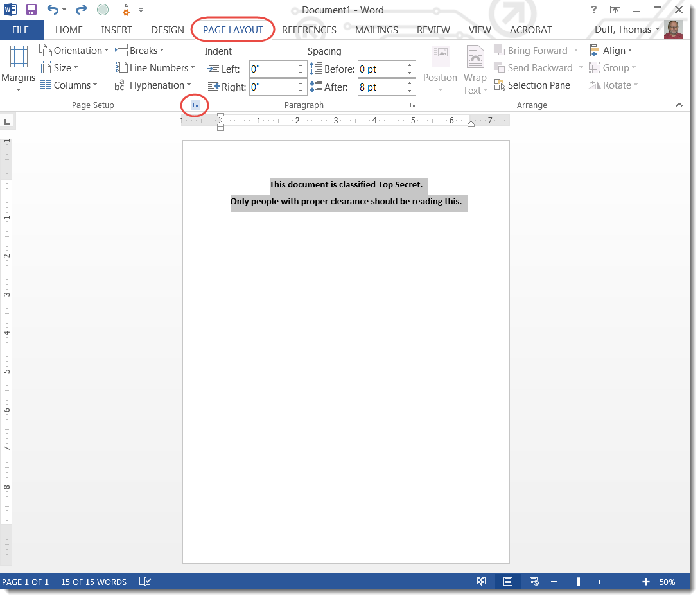This screenshot has height=599, width=700.
Task: Click the word count in status bar
Action: coord(93,582)
